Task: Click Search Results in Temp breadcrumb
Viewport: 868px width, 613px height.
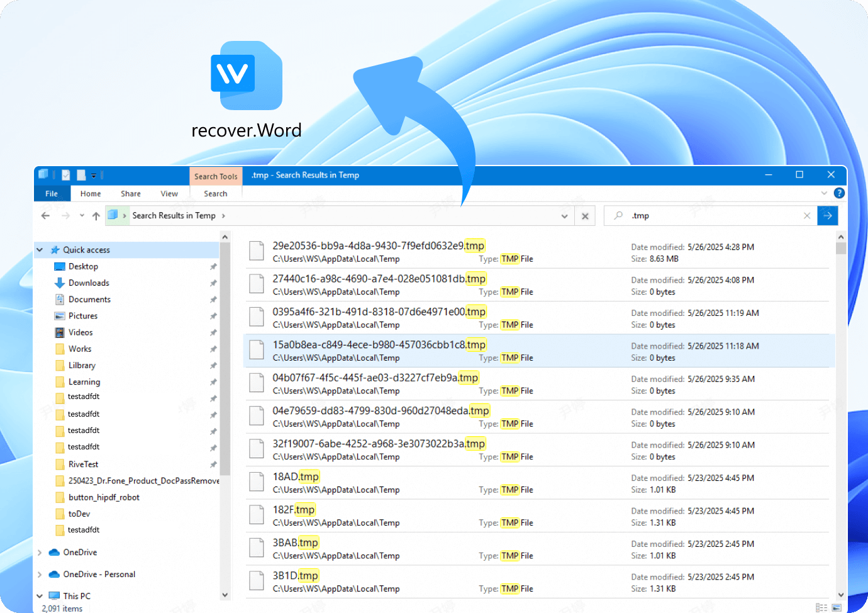Action: 174,216
